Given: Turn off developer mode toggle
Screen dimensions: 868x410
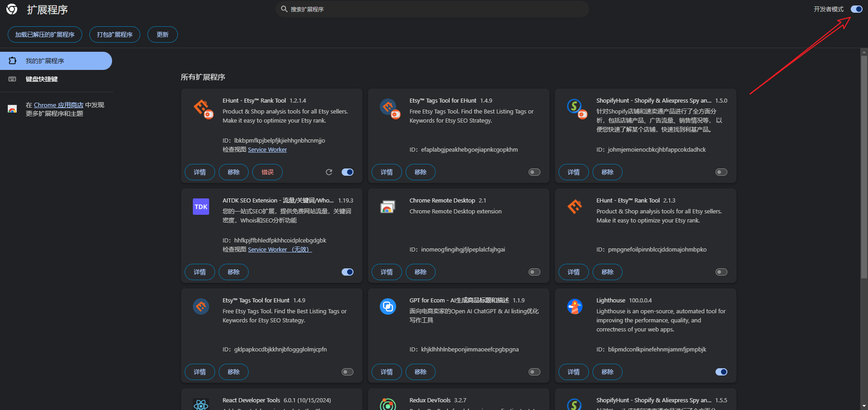Looking at the screenshot, I should tap(856, 9).
